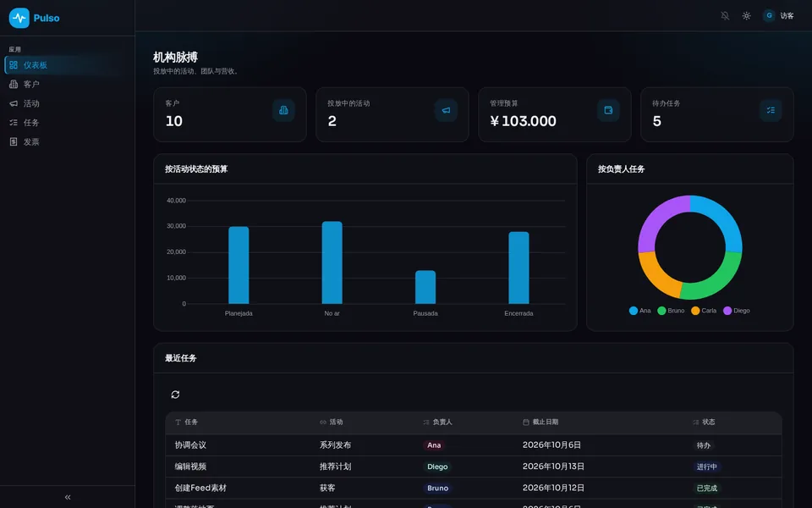Toggle Bruno legend swatch in donut chart
The width and height of the screenshot is (812, 508).
(x=661, y=311)
